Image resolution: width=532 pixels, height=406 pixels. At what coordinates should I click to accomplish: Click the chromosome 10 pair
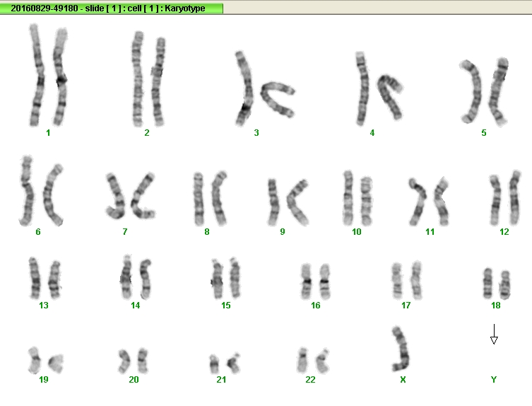pyautogui.click(x=357, y=199)
